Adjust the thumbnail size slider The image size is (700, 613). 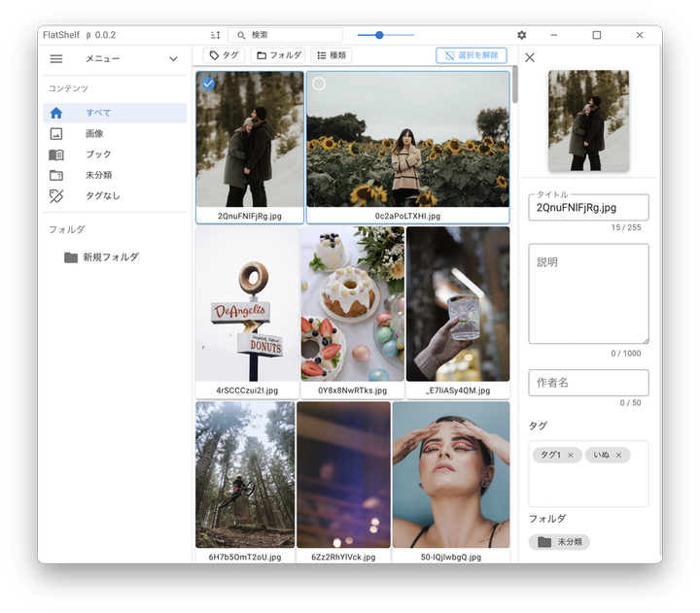click(385, 35)
